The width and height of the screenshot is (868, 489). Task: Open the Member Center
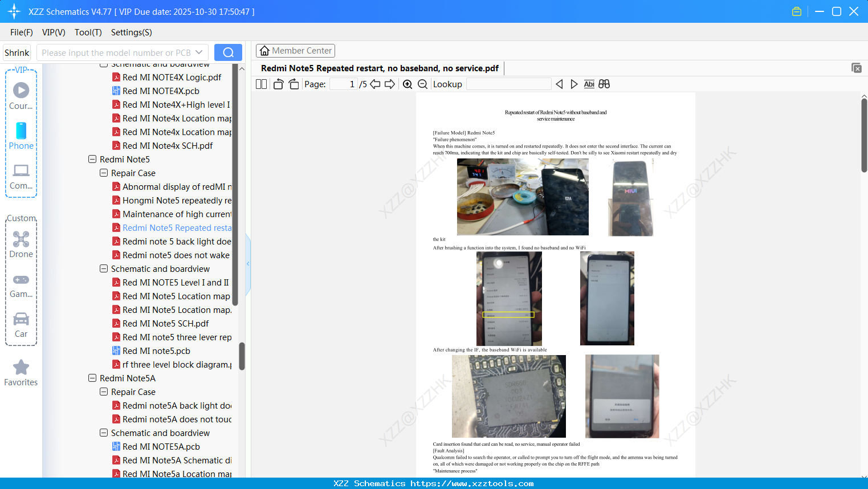coord(295,50)
